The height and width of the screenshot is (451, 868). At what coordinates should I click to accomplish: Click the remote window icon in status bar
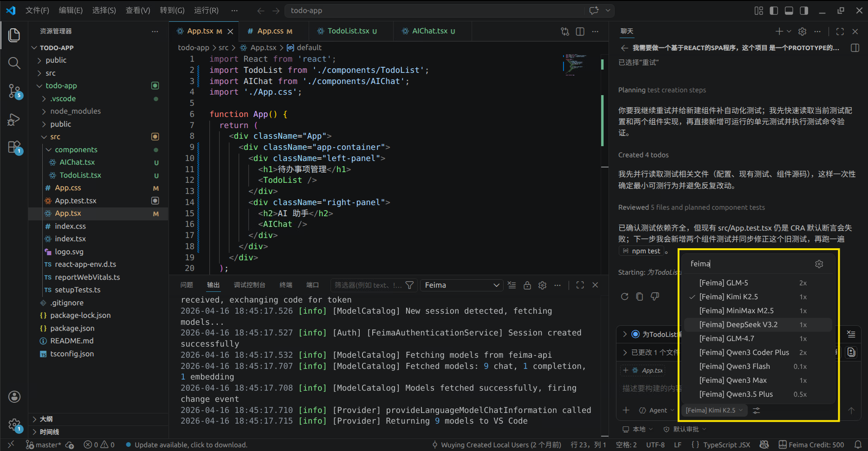[11, 445]
